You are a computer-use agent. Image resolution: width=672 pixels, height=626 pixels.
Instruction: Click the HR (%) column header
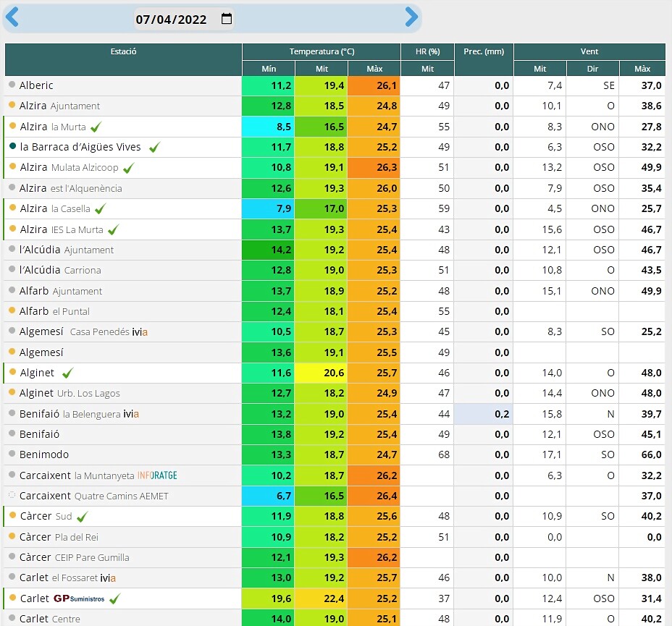click(x=427, y=52)
